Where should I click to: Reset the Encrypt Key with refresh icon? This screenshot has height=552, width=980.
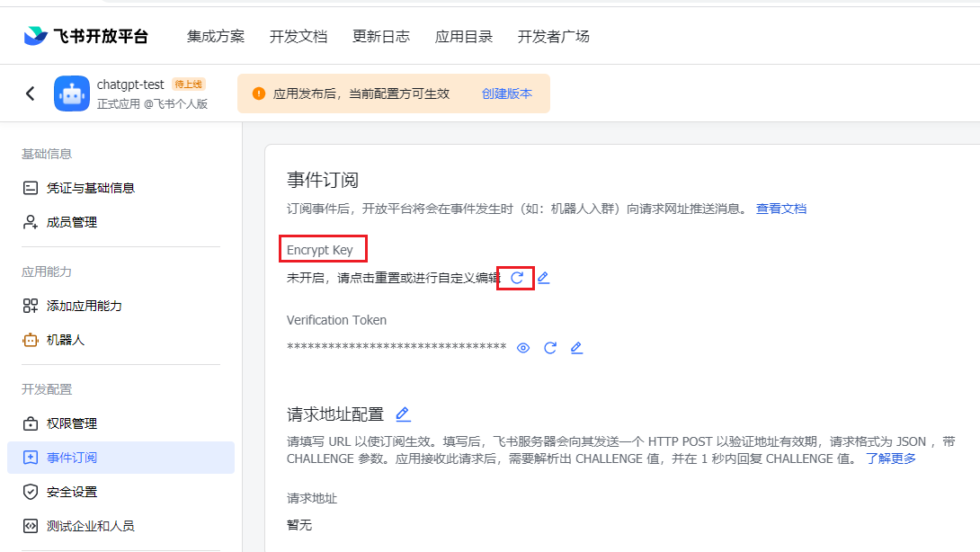click(517, 278)
